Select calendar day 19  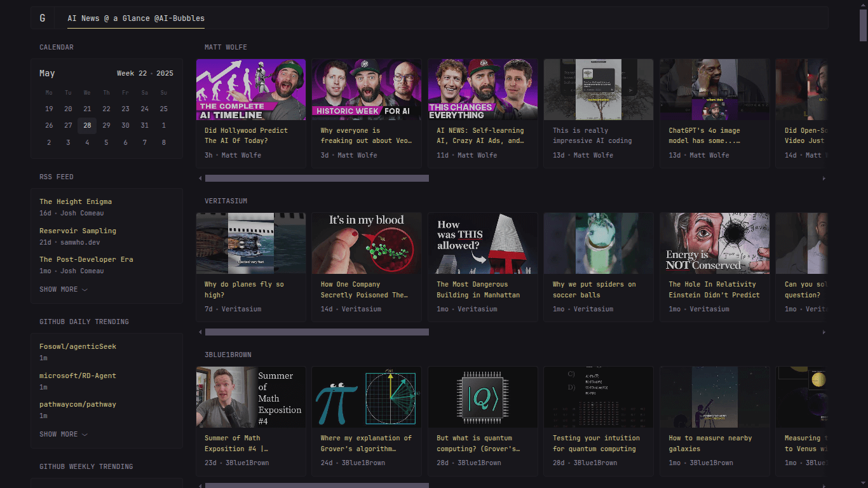tap(49, 109)
